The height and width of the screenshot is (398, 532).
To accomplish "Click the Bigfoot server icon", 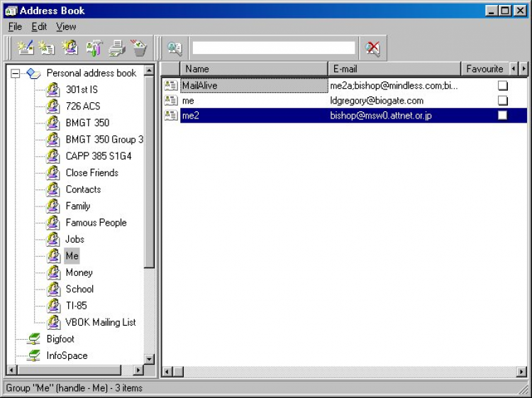I will 34,339.
